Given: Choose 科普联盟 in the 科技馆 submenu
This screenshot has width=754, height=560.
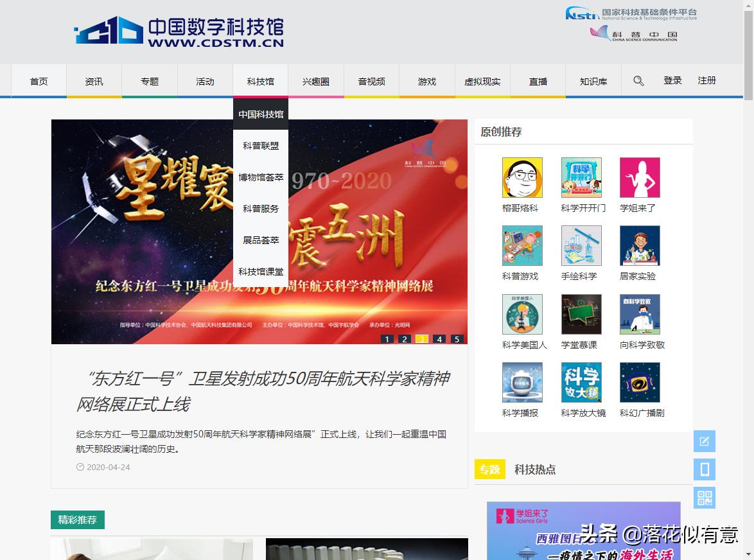Looking at the screenshot, I should [261, 145].
